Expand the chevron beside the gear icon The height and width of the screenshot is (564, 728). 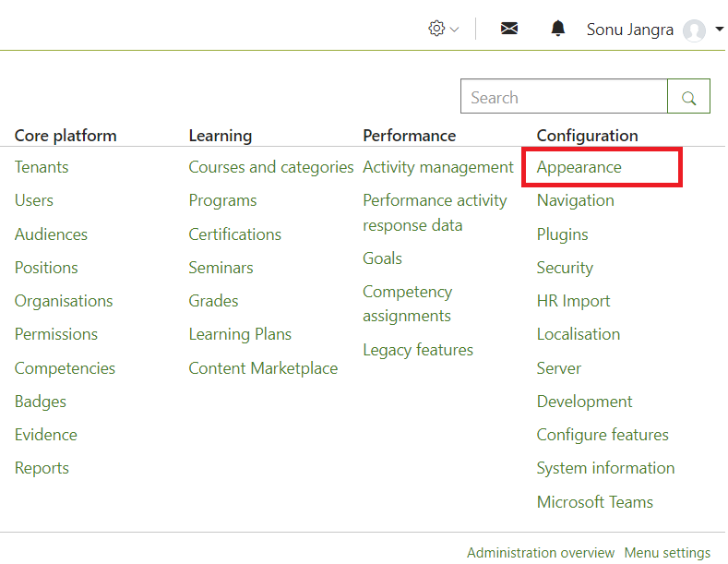point(455,30)
